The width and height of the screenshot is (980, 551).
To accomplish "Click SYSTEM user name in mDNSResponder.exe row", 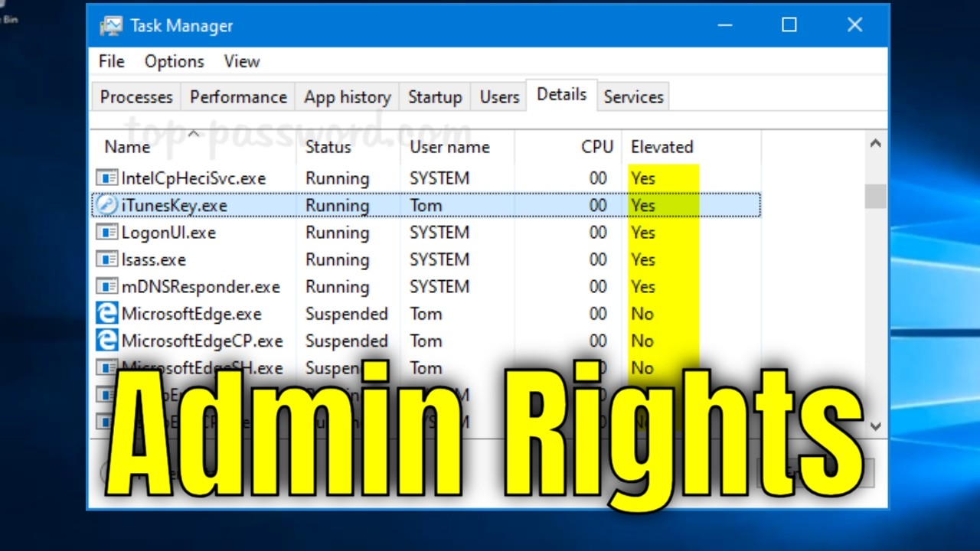I will click(439, 287).
